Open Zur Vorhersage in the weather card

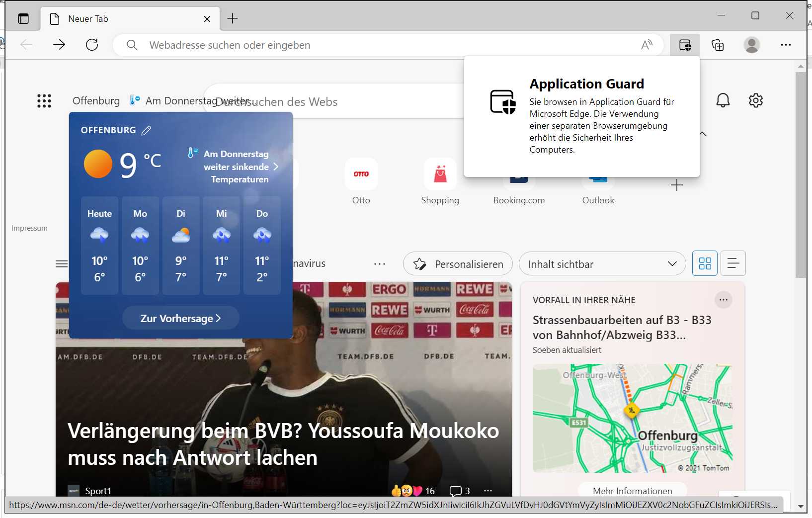coord(180,318)
